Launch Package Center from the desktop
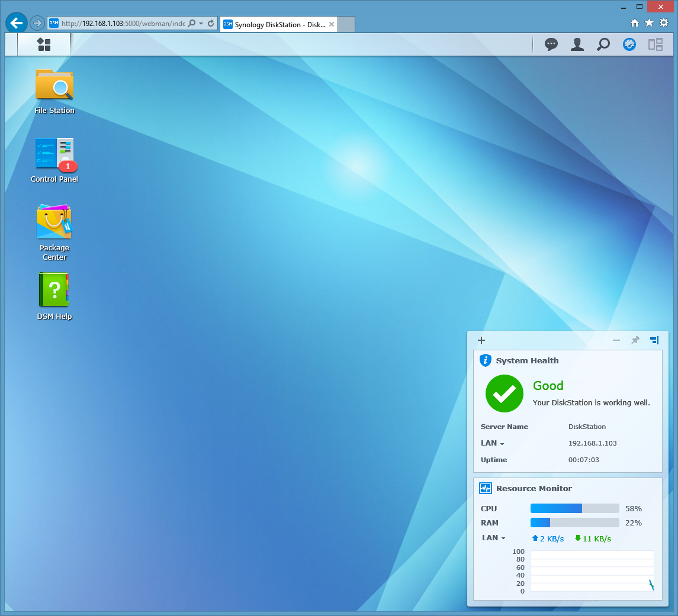This screenshot has width=678, height=616. (x=54, y=233)
